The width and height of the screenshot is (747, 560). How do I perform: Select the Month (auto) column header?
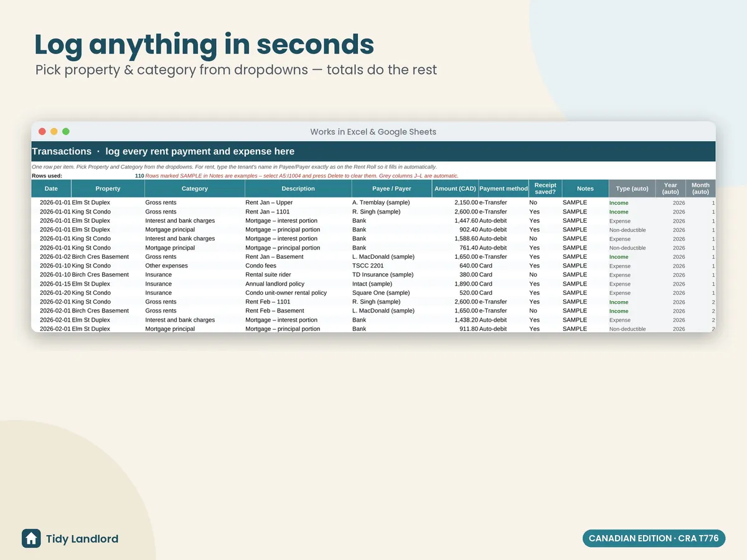(x=700, y=189)
